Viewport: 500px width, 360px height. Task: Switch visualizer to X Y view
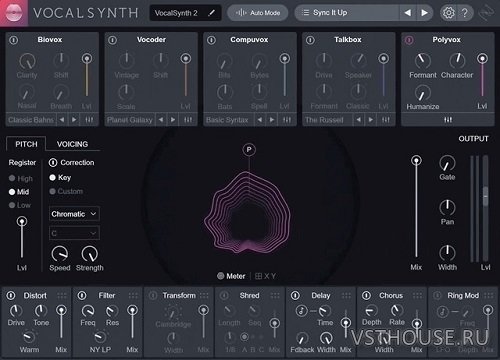(265, 276)
